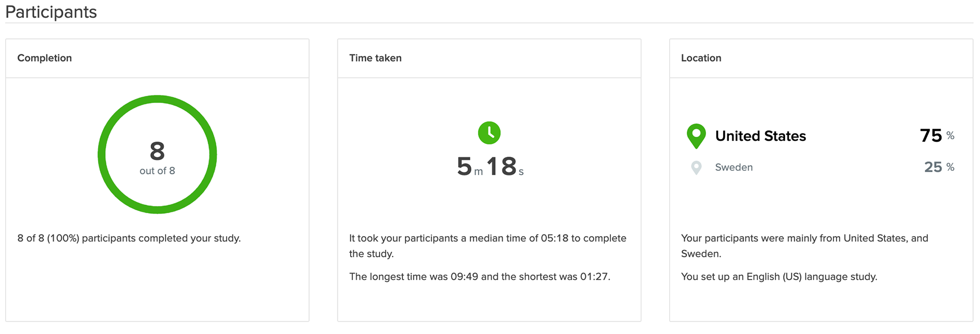Select the United States location label
980x334 pixels.
click(761, 136)
